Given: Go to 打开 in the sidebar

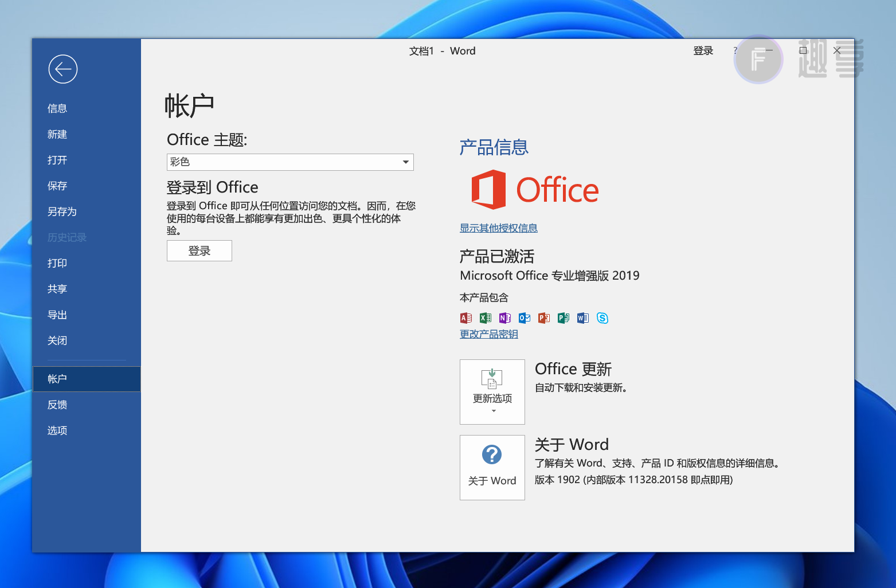Looking at the screenshot, I should click(87, 160).
